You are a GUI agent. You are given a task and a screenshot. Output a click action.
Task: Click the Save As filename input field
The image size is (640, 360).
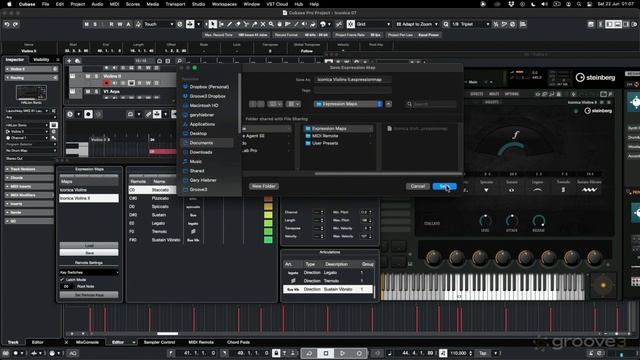(353, 80)
